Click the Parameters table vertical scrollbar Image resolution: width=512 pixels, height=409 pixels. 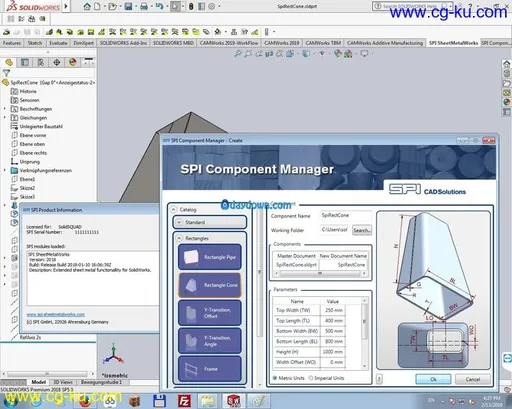point(364,333)
